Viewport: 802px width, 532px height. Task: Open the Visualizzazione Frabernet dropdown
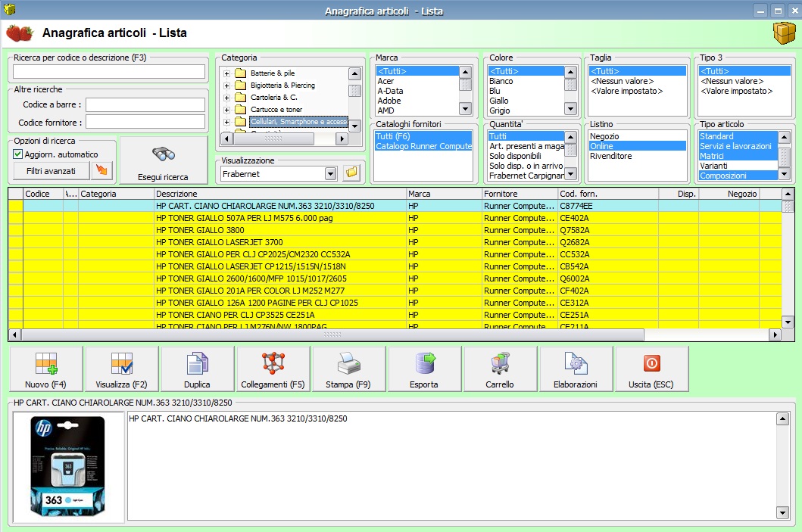[x=330, y=174]
